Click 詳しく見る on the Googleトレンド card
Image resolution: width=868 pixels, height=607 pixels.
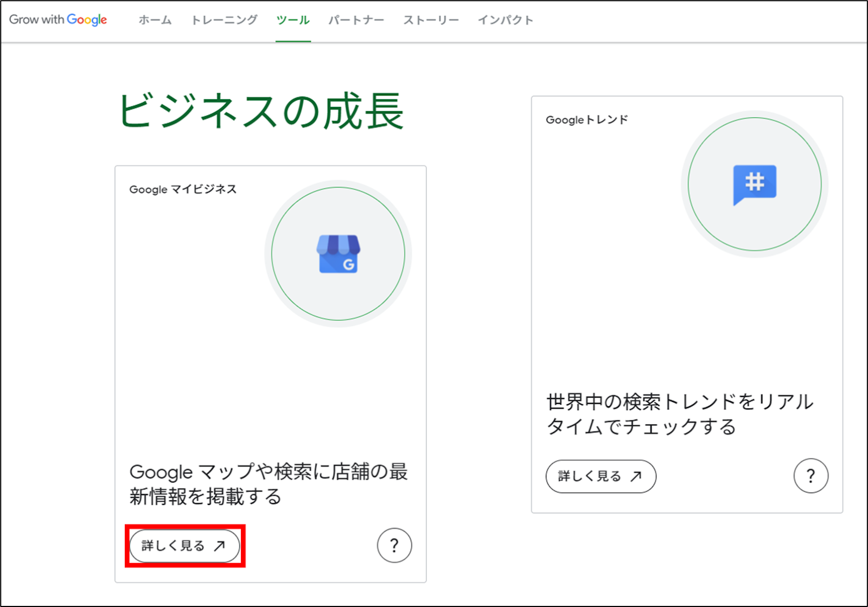(601, 476)
